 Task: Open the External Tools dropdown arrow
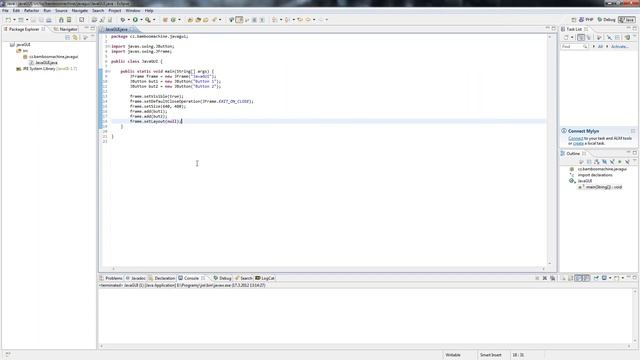coord(153,20)
